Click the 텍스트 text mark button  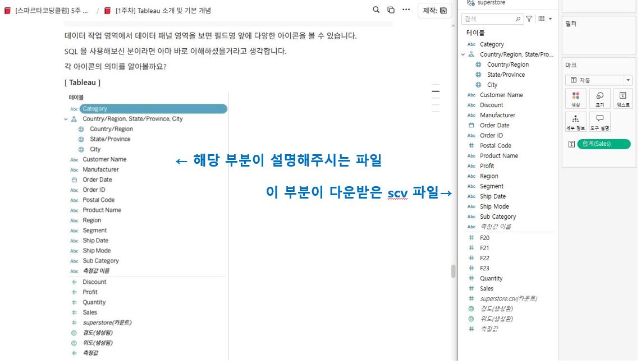tap(623, 99)
